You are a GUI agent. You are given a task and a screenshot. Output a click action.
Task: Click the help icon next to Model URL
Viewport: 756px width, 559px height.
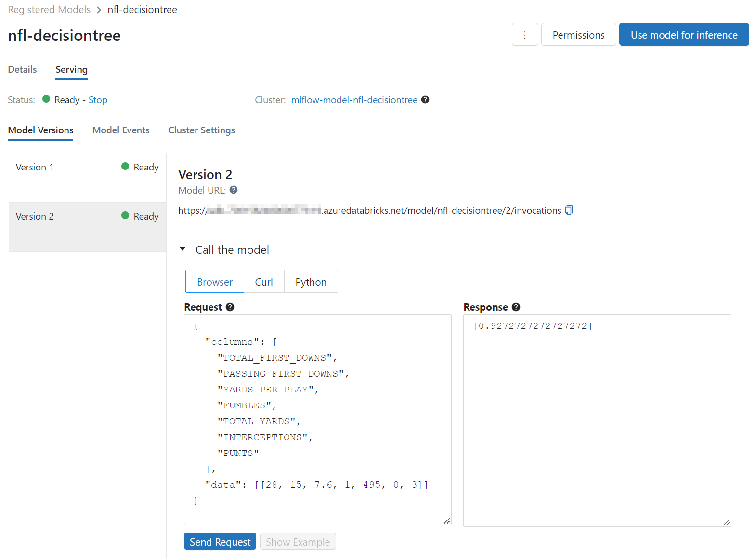[x=234, y=190]
